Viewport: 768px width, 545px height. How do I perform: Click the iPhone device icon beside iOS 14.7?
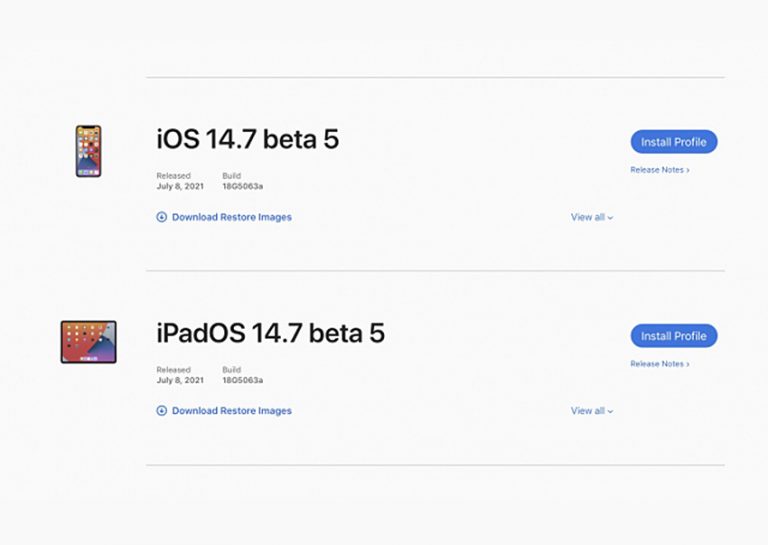[x=88, y=151]
